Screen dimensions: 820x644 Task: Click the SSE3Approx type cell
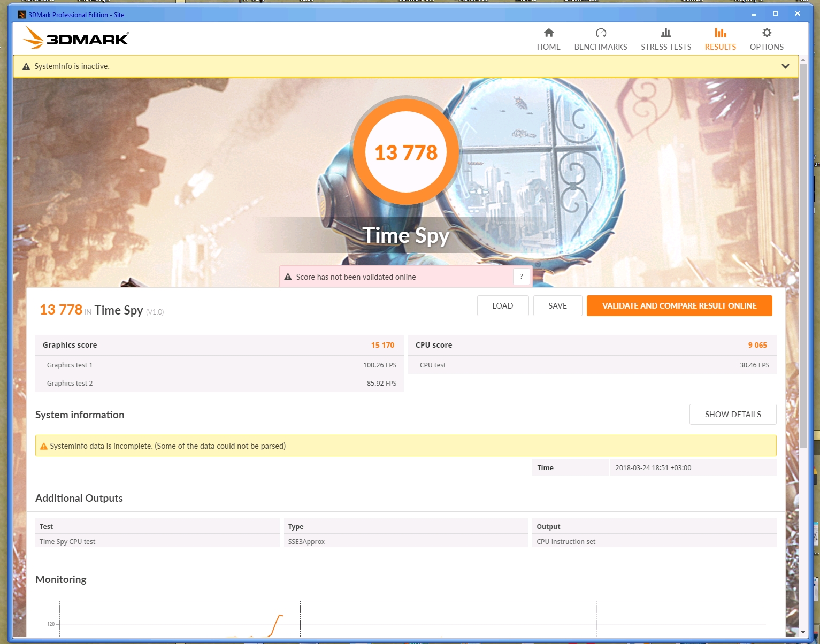(x=405, y=541)
